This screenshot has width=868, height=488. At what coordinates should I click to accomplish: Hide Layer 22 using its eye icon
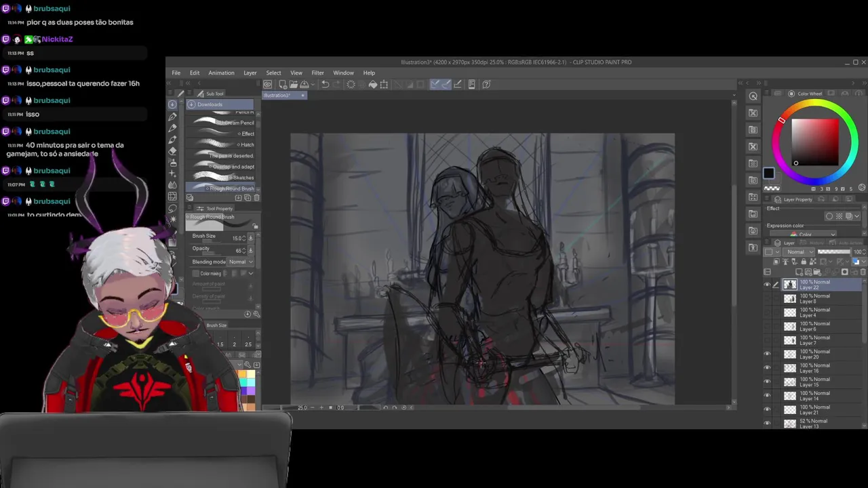coord(767,285)
